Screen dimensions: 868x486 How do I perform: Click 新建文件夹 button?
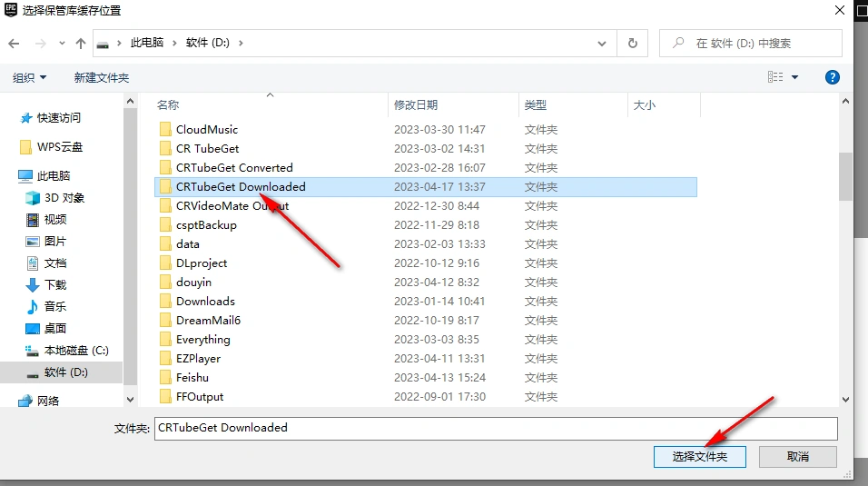coord(102,77)
